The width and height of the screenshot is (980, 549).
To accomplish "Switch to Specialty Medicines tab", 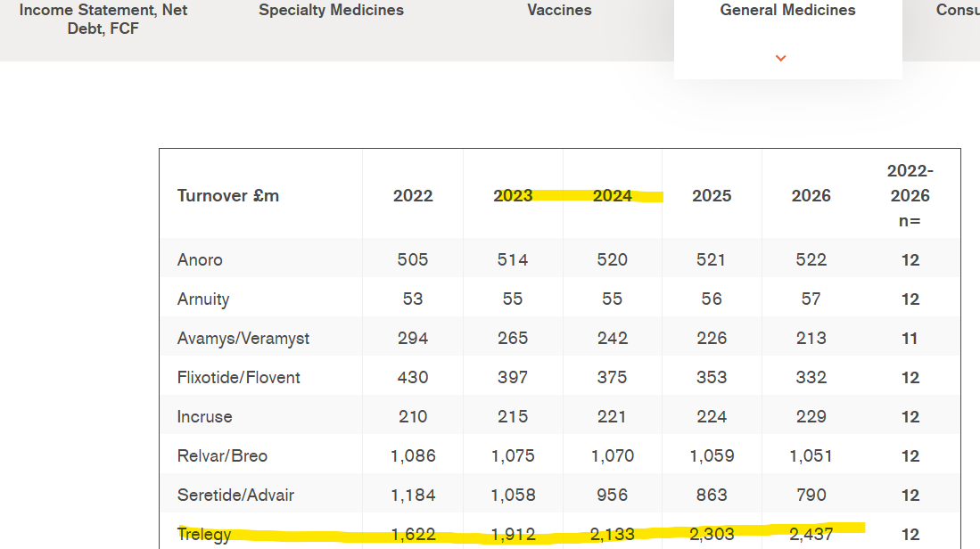I will [x=331, y=10].
